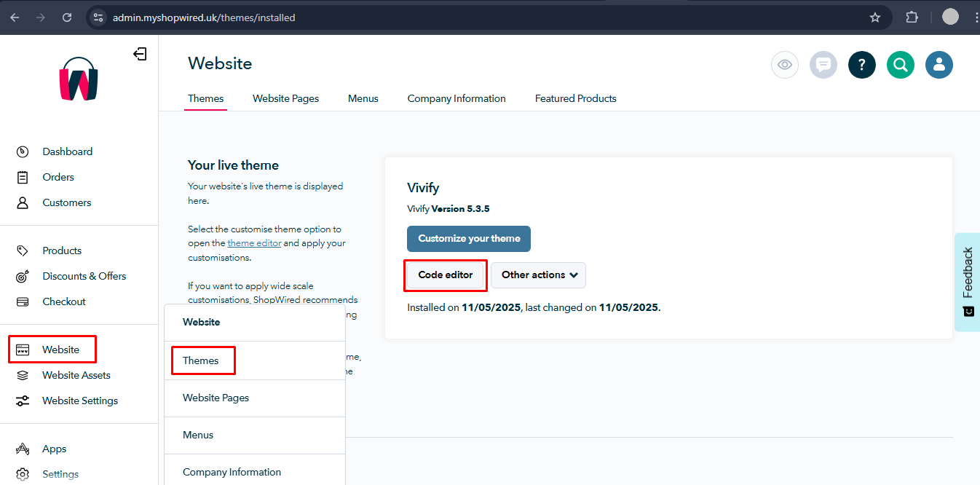Open the browser extensions puzzle menu
The image size is (980, 485).
(912, 17)
